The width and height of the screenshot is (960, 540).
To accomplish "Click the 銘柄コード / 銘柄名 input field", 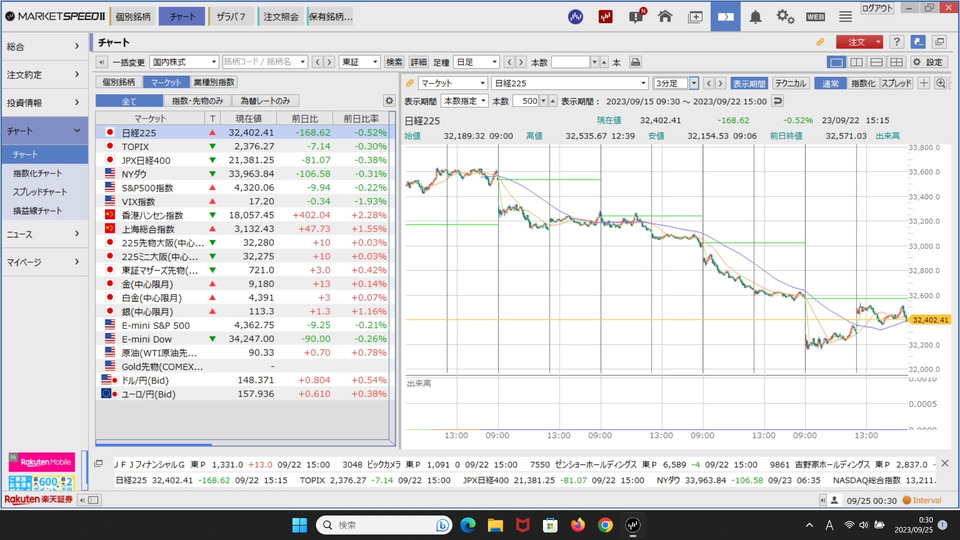I will pos(264,62).
